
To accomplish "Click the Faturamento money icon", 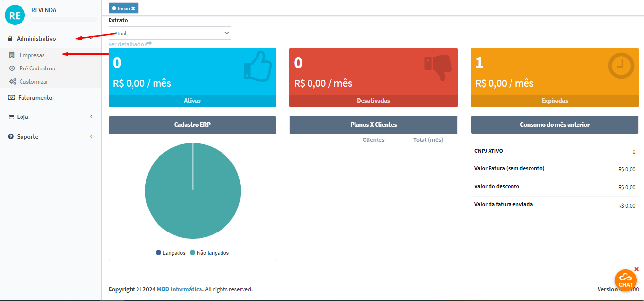I will tap(11, 98).
